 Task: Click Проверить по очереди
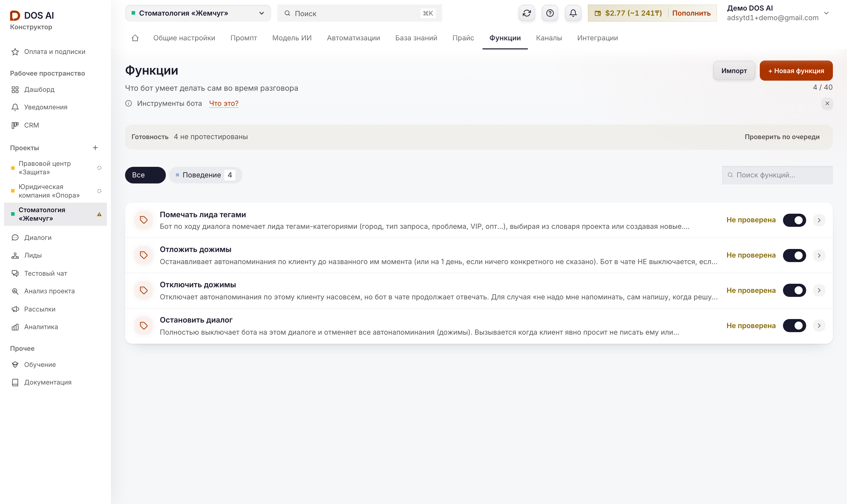pyautogui.click(x=782, y=137)
